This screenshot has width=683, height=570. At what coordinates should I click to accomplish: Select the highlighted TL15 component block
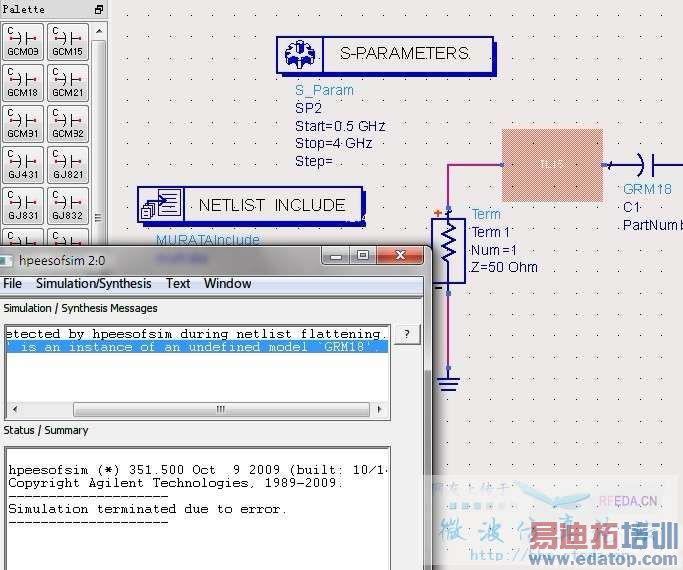point(552,165)
